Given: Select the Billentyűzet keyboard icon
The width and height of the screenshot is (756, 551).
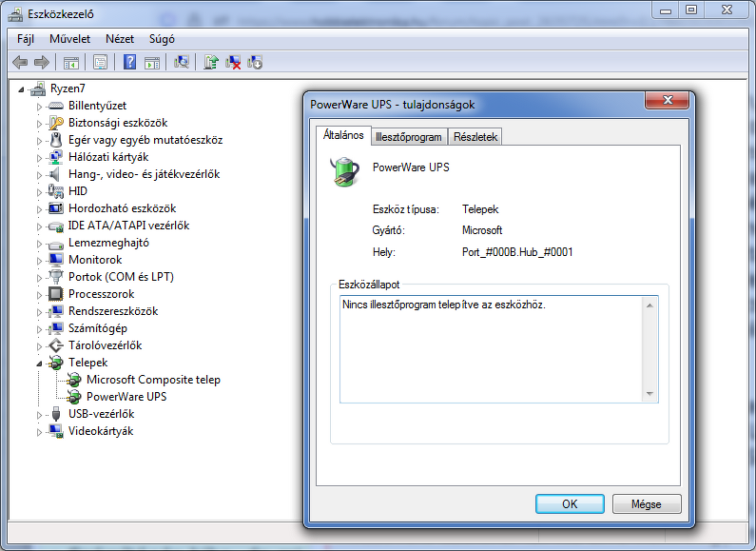Looking at the screenshot, I should [x=56, y=106].
